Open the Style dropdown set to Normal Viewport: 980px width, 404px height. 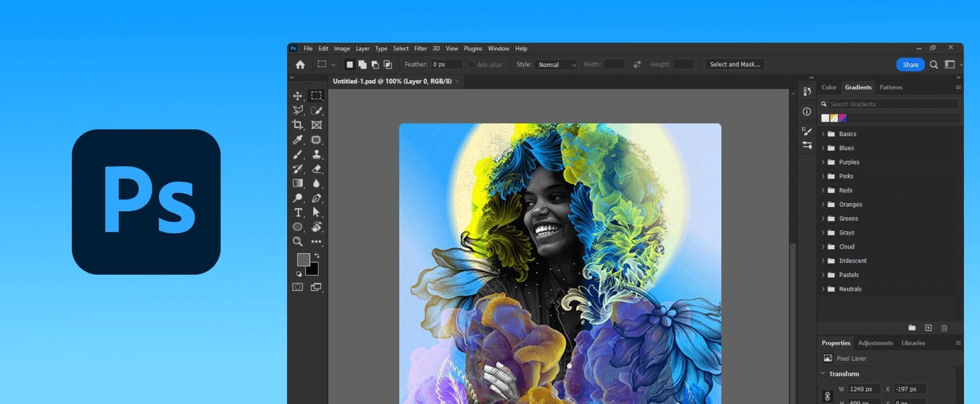556,65
